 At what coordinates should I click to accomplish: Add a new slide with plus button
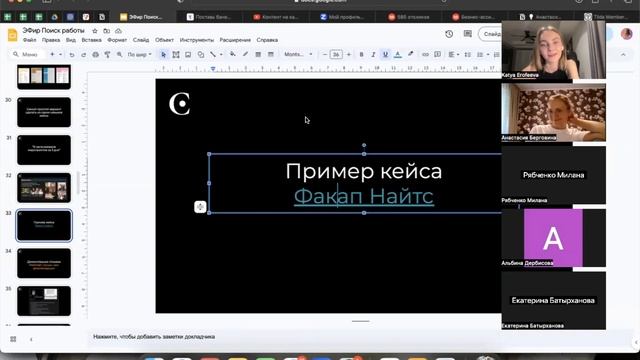52,54
